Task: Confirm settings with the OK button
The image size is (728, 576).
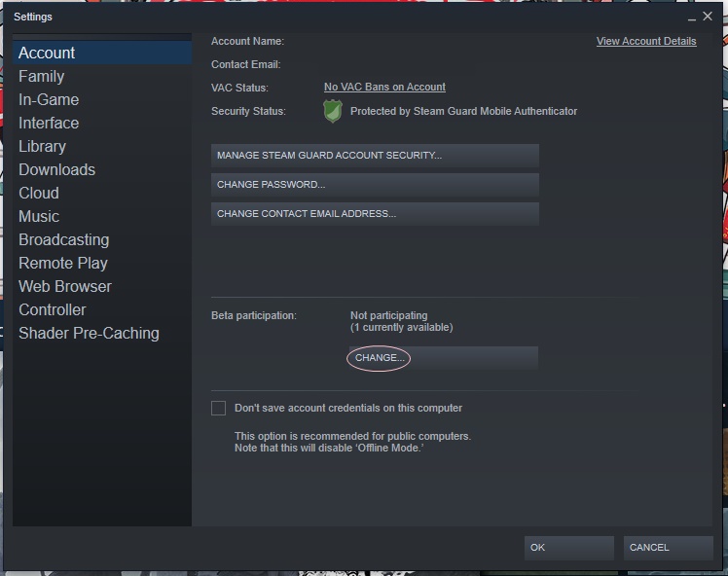Action: pyautogui.click(x=569, y=547)
